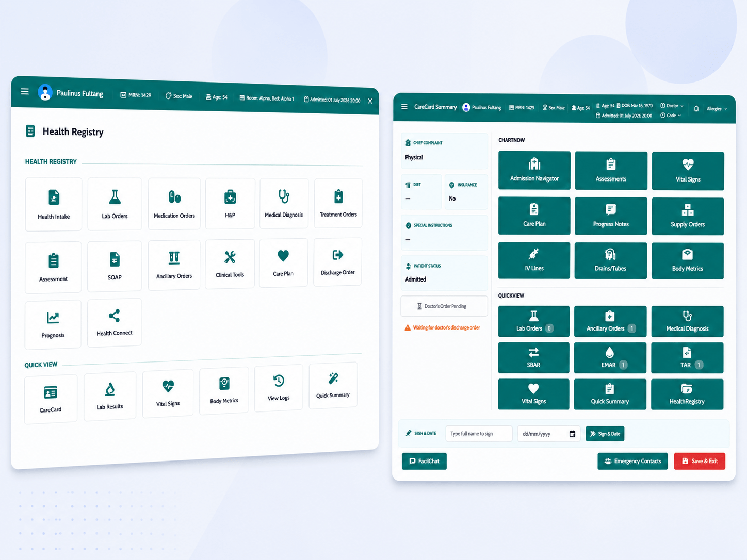Viewport: 747px width, 560px height.
Task: Open Treatment Orders tile
Action: click(x=338, y=203)
